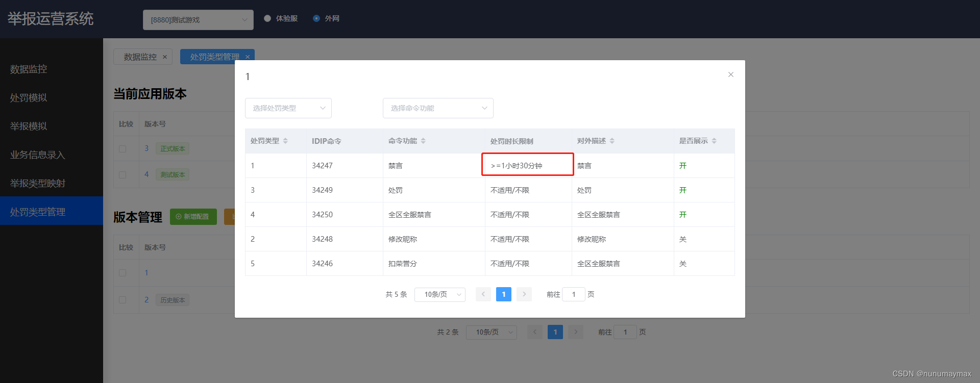Check the compare box for version 1
The width and height of the screenshot is (980, 383).
122,273
